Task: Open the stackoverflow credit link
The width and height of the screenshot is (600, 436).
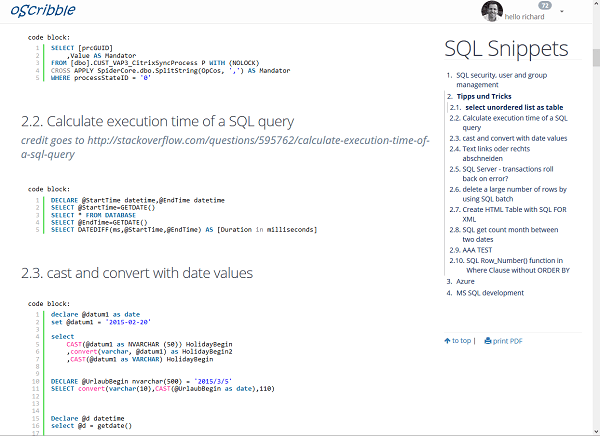Action: (x=225, y=148)
